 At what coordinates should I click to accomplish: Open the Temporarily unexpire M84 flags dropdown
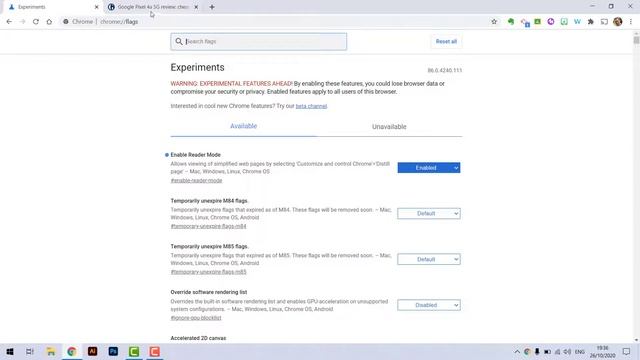(429, 213)
